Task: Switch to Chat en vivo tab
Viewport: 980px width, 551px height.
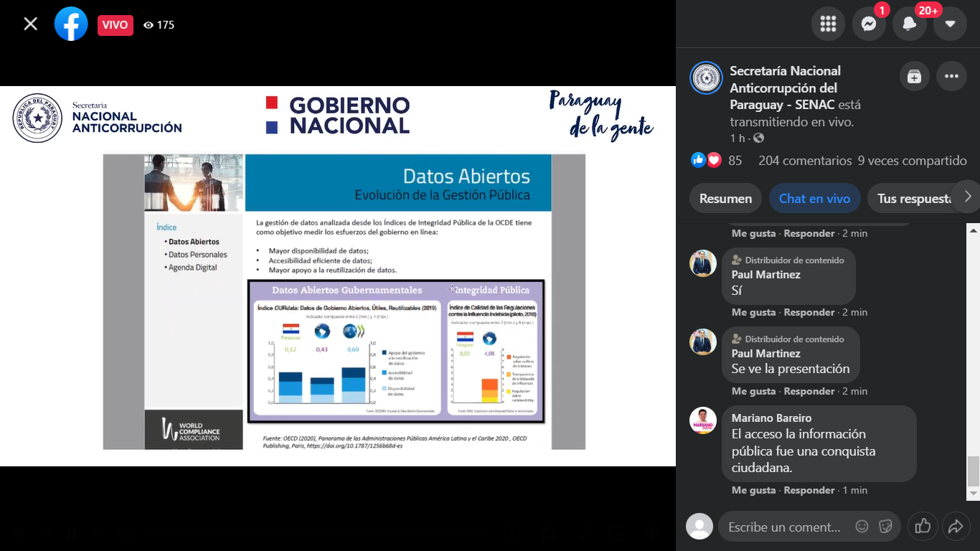Action: [x=814, y=199]
